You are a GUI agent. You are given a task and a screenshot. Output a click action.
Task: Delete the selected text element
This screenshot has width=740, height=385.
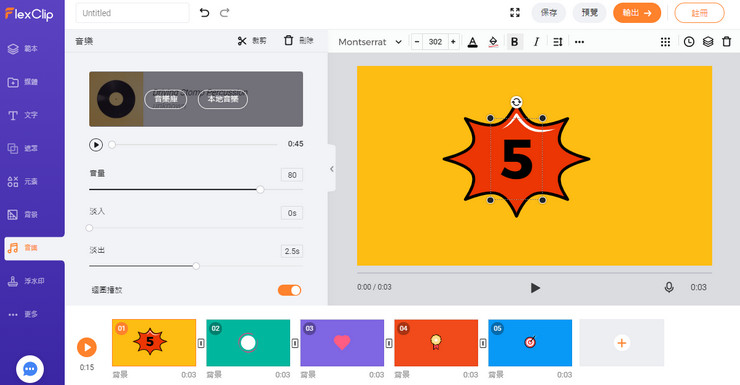tap(727, 42)
